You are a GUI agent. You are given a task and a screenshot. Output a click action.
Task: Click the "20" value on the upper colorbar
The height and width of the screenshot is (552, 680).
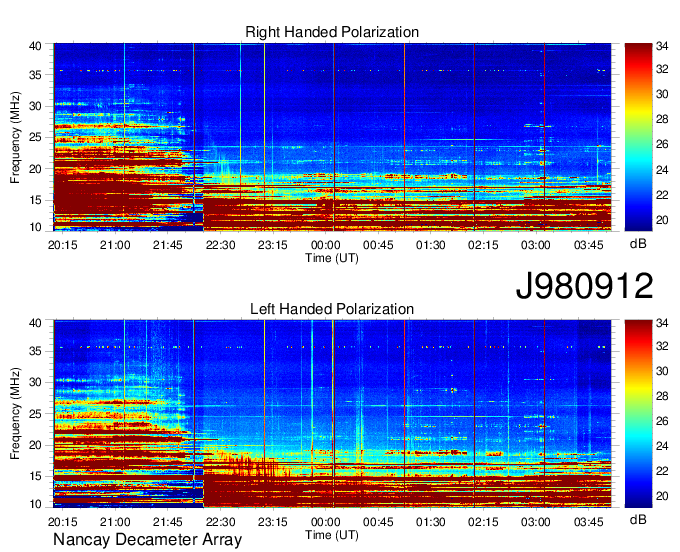[662, 220]
